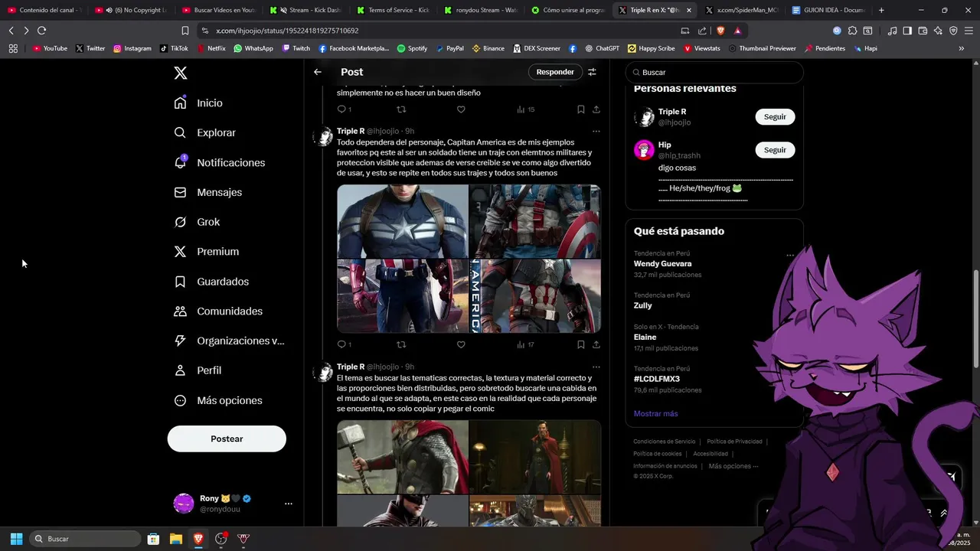
Task: Repost the Capitan America tweet
Action: pos(401,344)
